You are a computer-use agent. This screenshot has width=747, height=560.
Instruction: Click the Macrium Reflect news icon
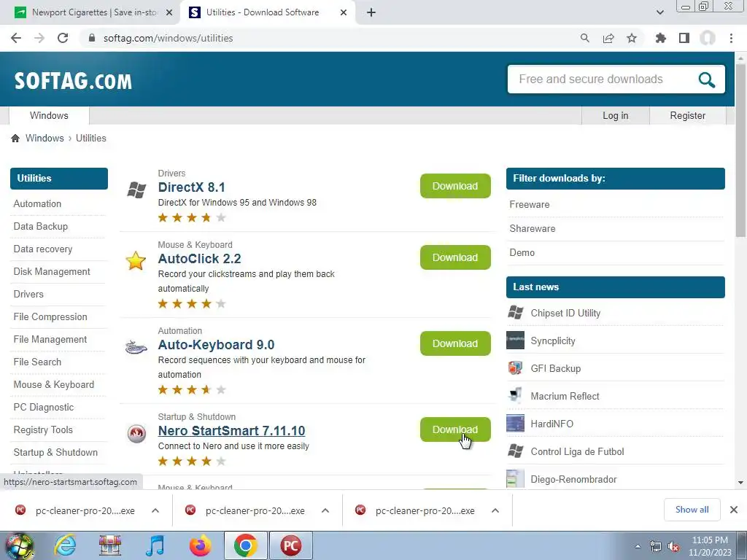[515, 396]
